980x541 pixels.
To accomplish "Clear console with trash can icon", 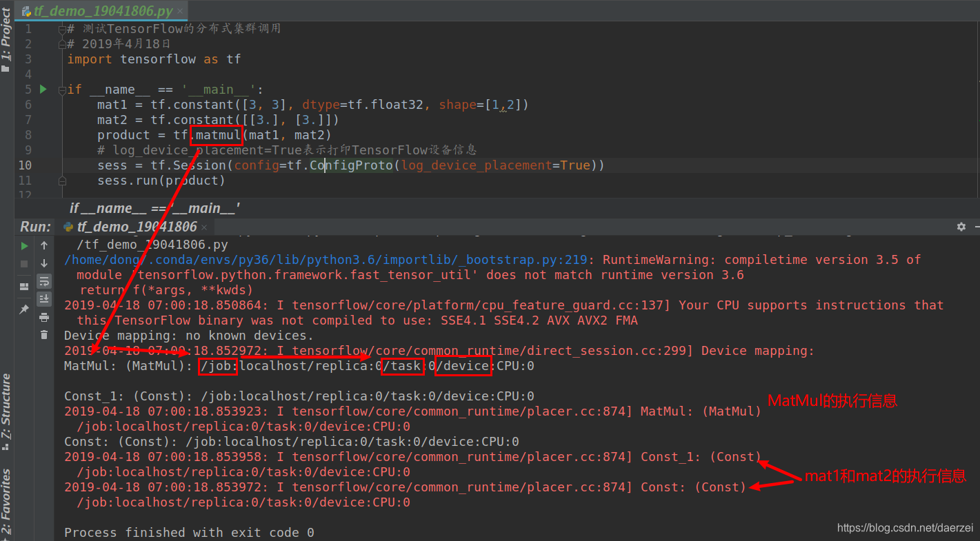I will tap(44, 335).
